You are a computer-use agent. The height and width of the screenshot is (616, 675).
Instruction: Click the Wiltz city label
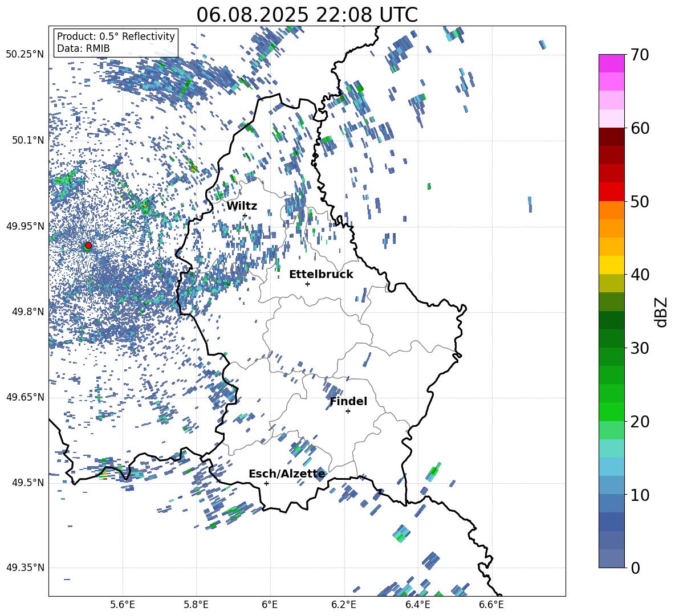pos(242,206)
